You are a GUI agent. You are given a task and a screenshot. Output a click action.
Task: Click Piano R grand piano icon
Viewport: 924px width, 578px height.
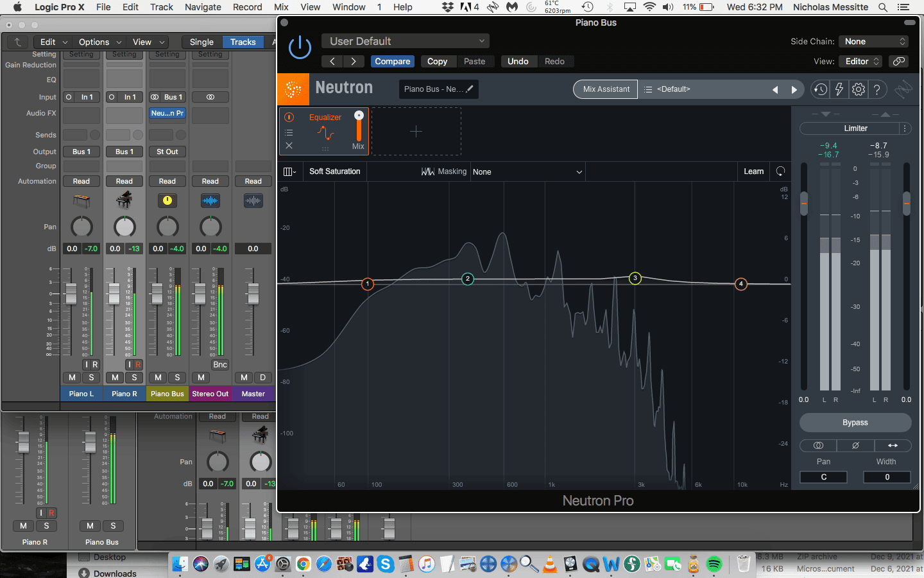pyautogui.click(x=124, y=200)
